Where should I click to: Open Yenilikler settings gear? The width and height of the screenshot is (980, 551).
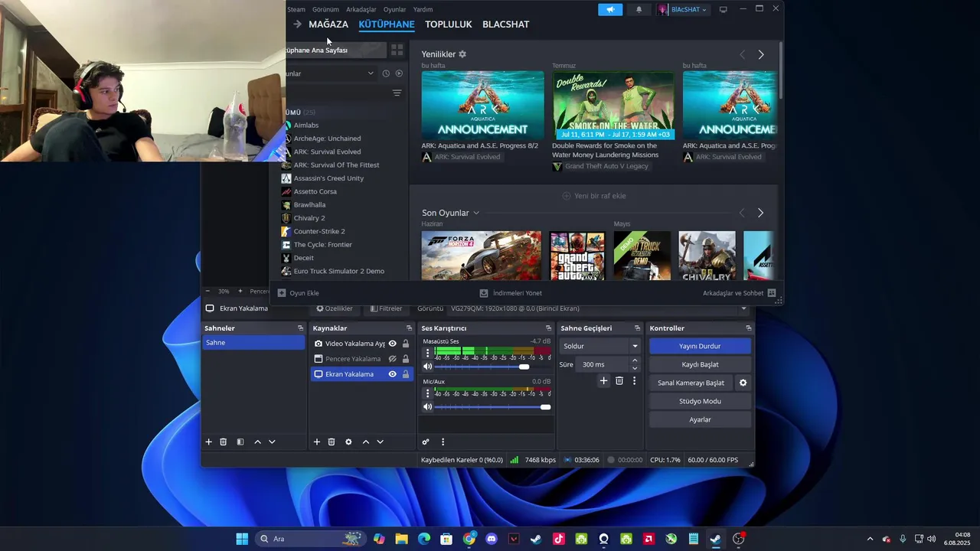(462, 54)
